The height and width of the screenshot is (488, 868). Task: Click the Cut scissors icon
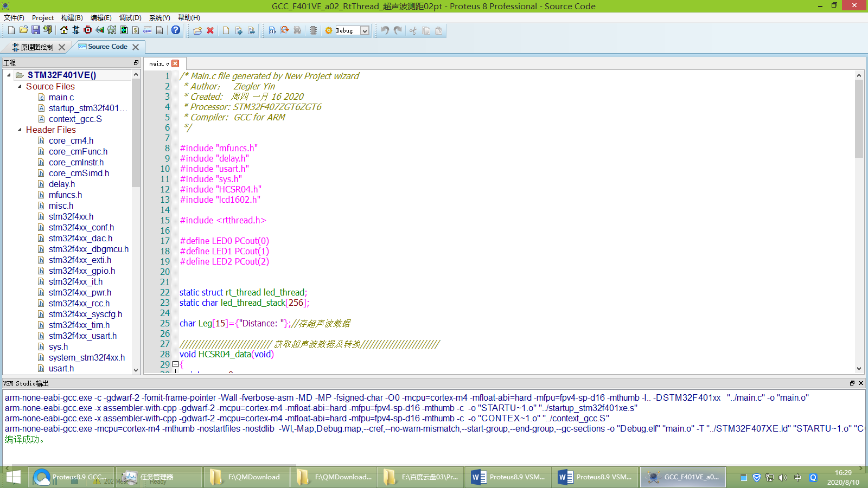413,30
